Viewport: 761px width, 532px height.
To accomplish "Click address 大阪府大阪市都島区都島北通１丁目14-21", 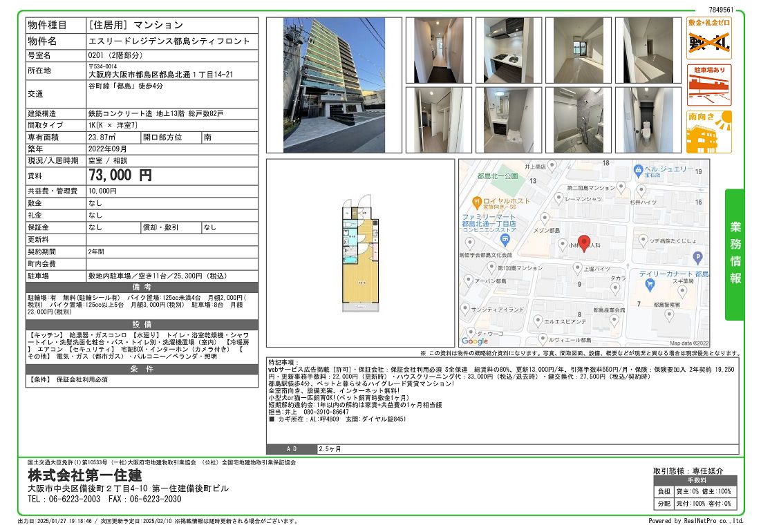I will 160,75.
